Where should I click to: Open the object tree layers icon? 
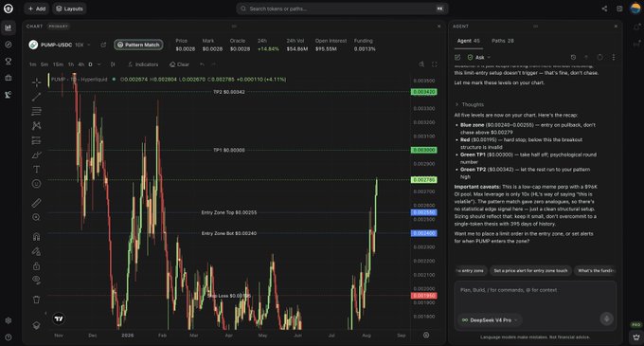click(x=37, y=325)
